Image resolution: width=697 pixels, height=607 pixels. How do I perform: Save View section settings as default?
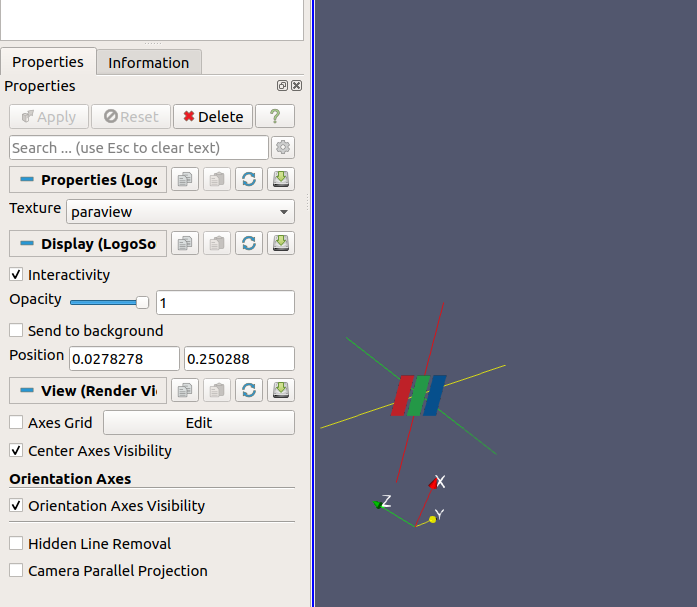(281, 390)
